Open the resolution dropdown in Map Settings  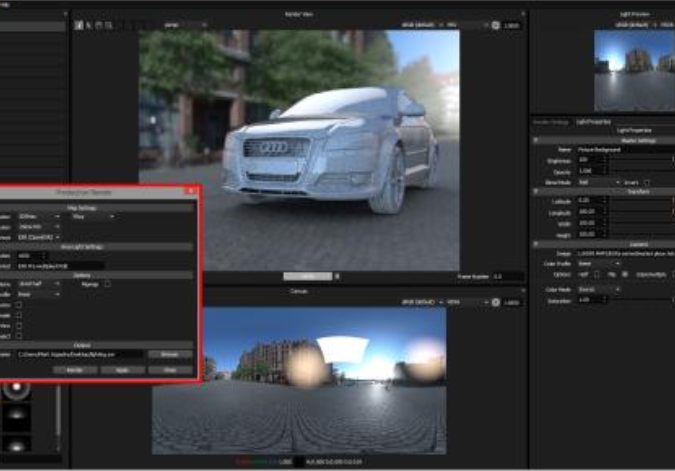(39, 227)
